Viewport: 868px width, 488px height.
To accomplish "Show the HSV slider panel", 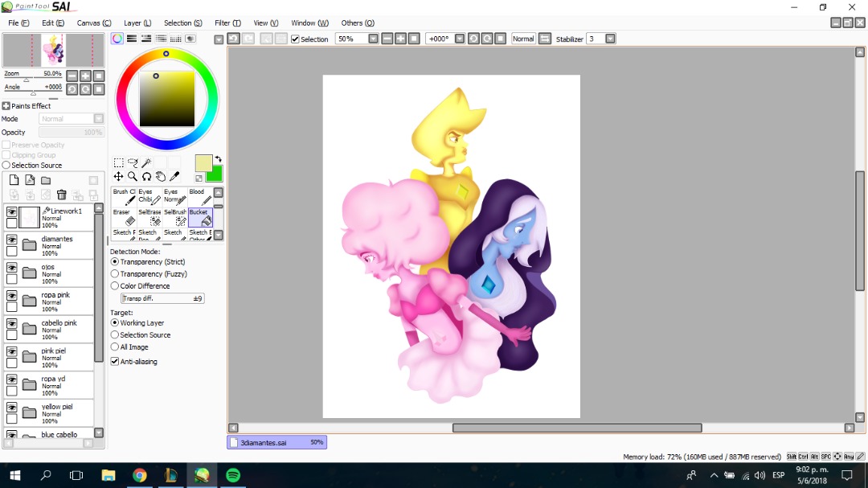I will [x=146, y=39].
